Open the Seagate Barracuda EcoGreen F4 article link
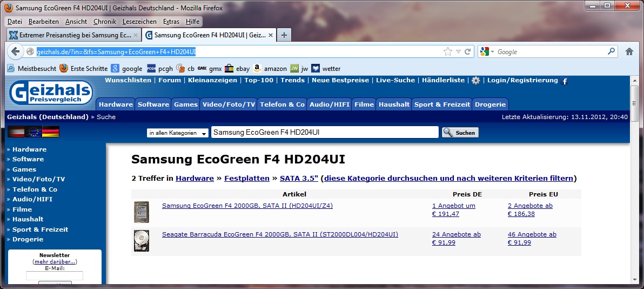This screenshot has width=644, height=289. coord(280,235)
